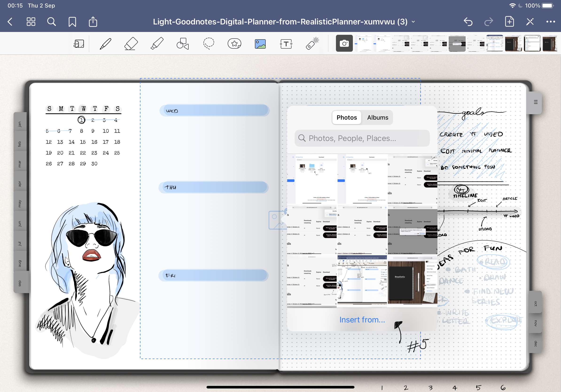
Task: Open the planner hamburger menu tab
Action: 536,102
